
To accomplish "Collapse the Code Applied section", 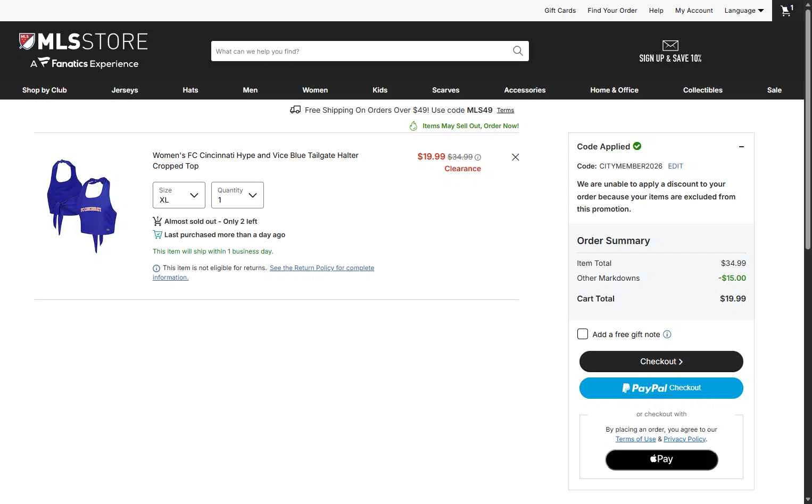I will click(741, 147).
